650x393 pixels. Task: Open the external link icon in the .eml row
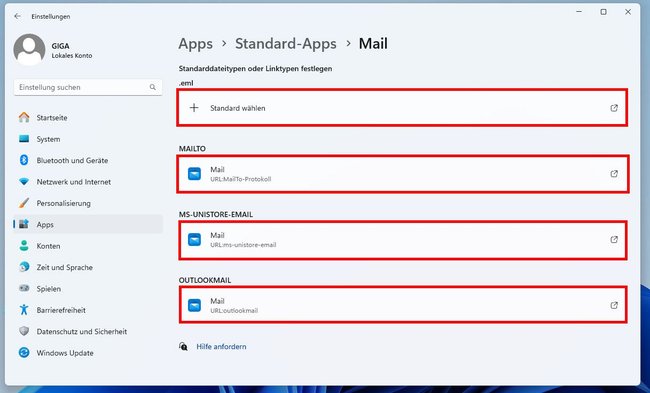click(614, 108)
